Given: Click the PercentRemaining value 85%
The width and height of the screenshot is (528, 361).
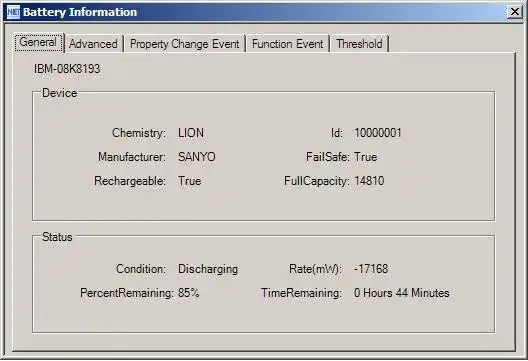Looking at the screenshot, I should (189, 293).
